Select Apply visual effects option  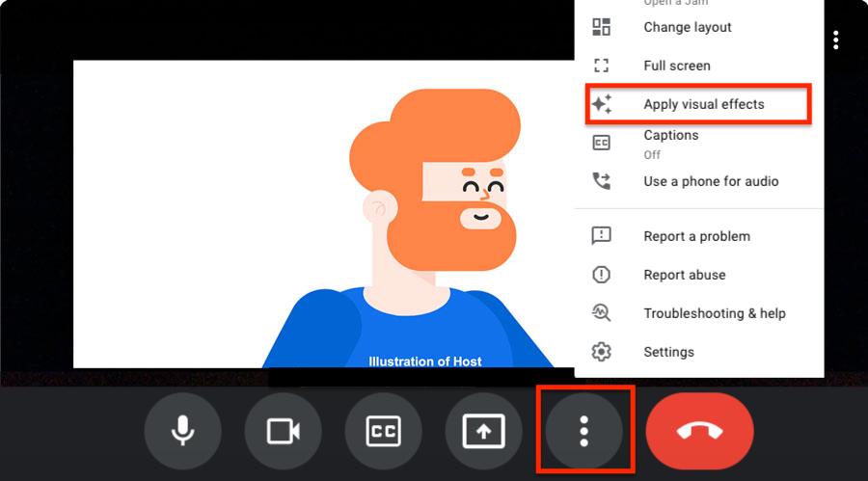[x=699, y=104]
